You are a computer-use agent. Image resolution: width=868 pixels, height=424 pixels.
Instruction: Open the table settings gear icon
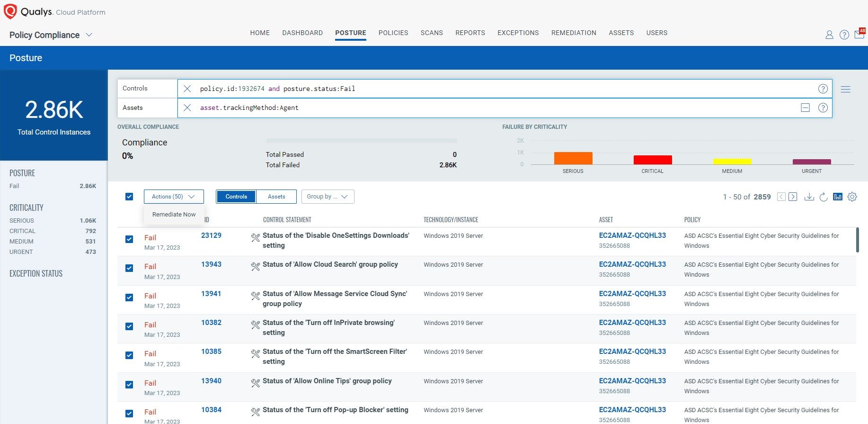(x=852, y=197)
